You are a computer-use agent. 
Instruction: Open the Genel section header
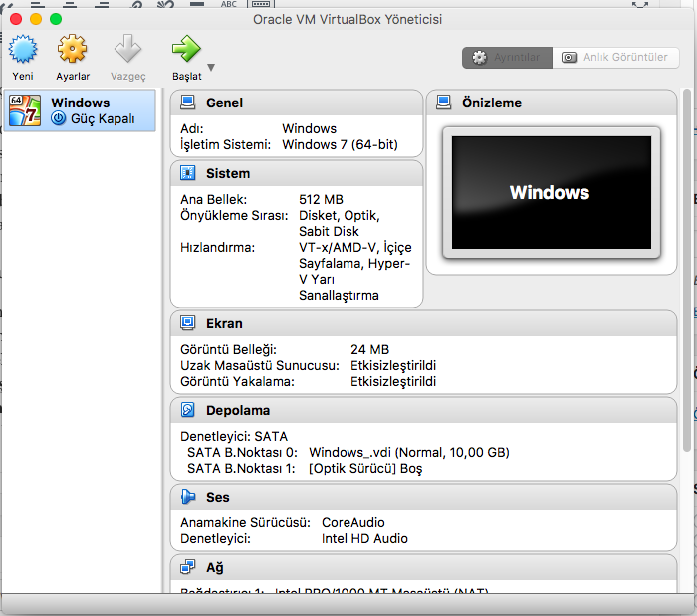point(297,103)
